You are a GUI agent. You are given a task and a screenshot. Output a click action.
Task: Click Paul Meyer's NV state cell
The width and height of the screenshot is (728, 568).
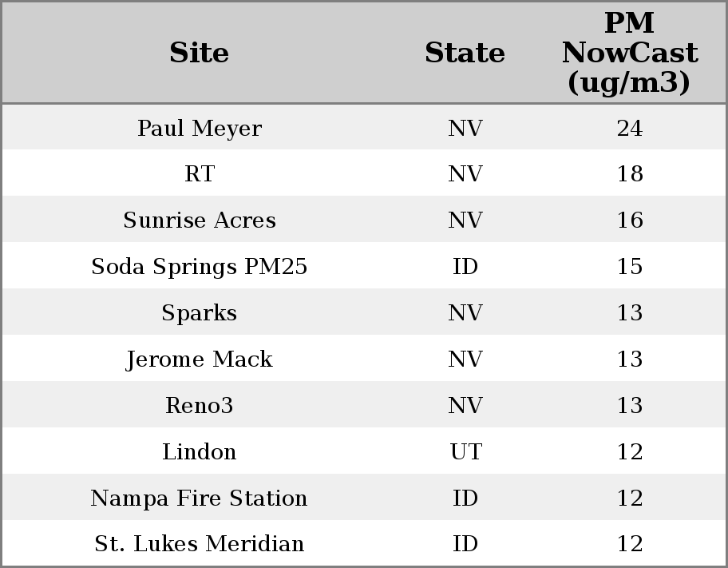point(465,129)
